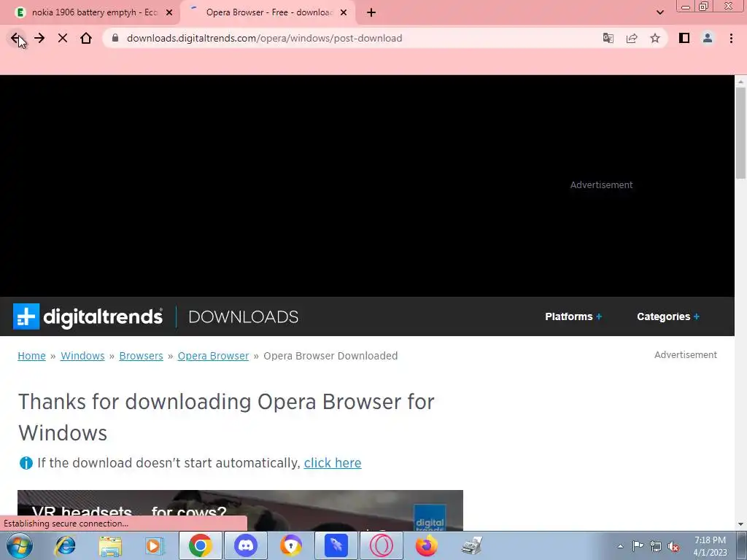The height and width of the screenshot is (560, 747).
Task: View site information via padlock icon
Action: [115, 38]
